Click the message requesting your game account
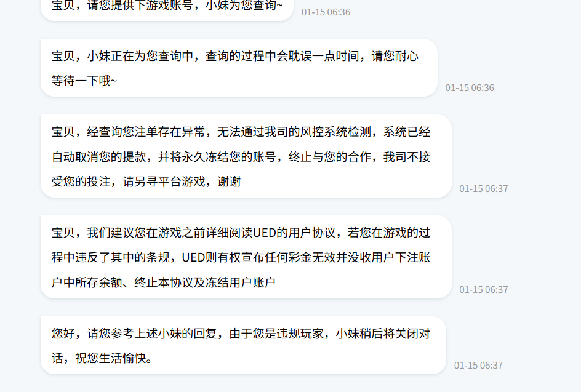The image size is (581, 392). pyautogui.click(x=167, y=8)
